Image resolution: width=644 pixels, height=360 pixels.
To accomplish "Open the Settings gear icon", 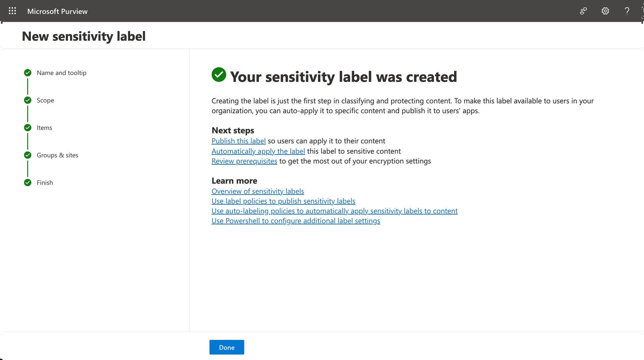I will (x=605, y=11).
